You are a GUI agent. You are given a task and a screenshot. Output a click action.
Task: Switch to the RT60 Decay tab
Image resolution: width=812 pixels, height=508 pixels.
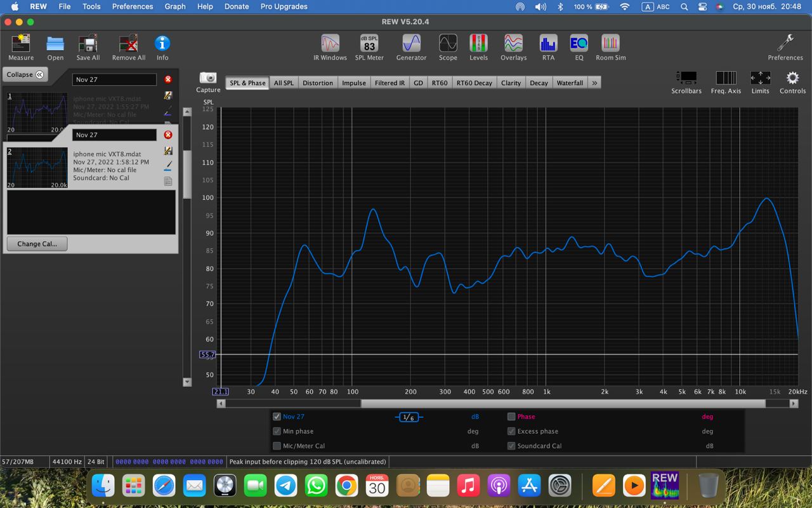pos(475,83)
